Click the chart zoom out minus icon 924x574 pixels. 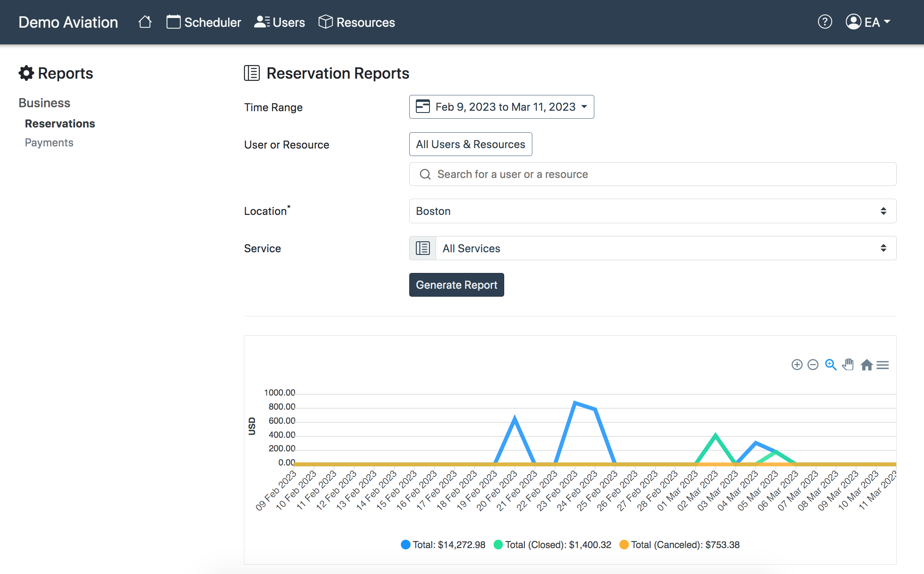[813, 365]
